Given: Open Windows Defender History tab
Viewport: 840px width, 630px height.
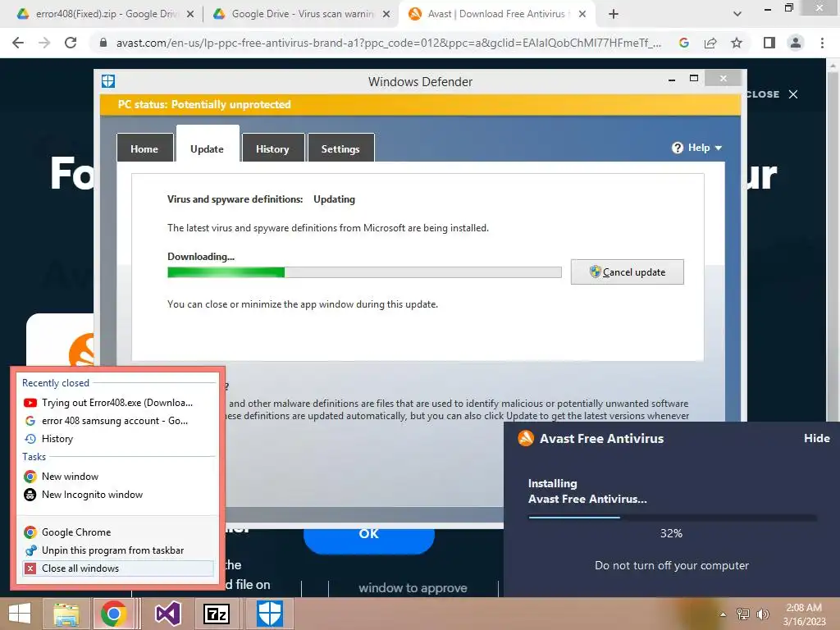Looking at the screenshot, I should (272, 148).
